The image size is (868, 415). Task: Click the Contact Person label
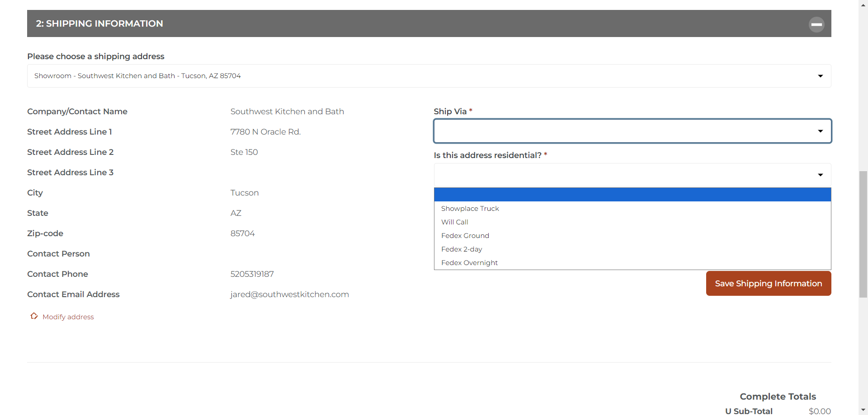pyautogui.click(x=58, y=254)
